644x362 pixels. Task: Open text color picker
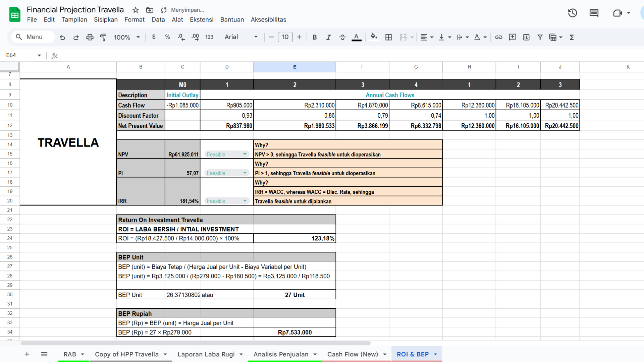click(356, 37)
